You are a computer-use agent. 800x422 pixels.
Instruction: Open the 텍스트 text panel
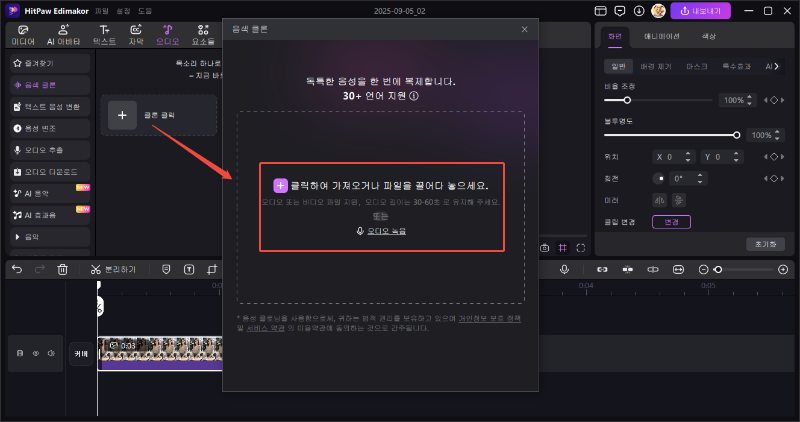104,35
